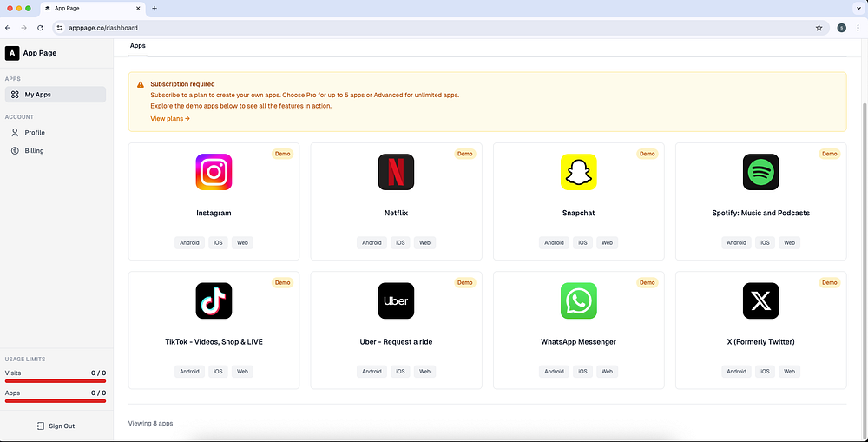
Task: Click the subscription warning triangle icon
Action: (141, 84)
